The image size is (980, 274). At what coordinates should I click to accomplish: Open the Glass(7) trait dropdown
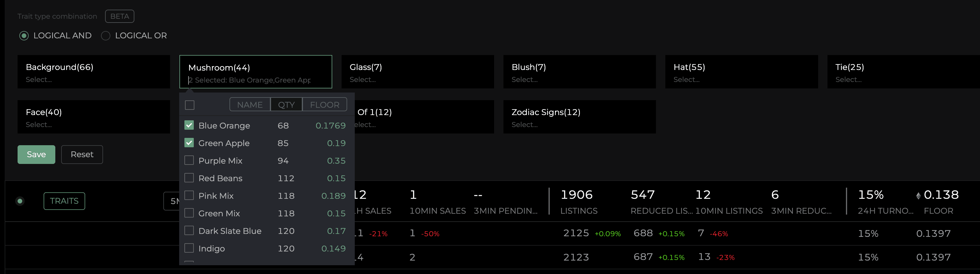point(417,72)
